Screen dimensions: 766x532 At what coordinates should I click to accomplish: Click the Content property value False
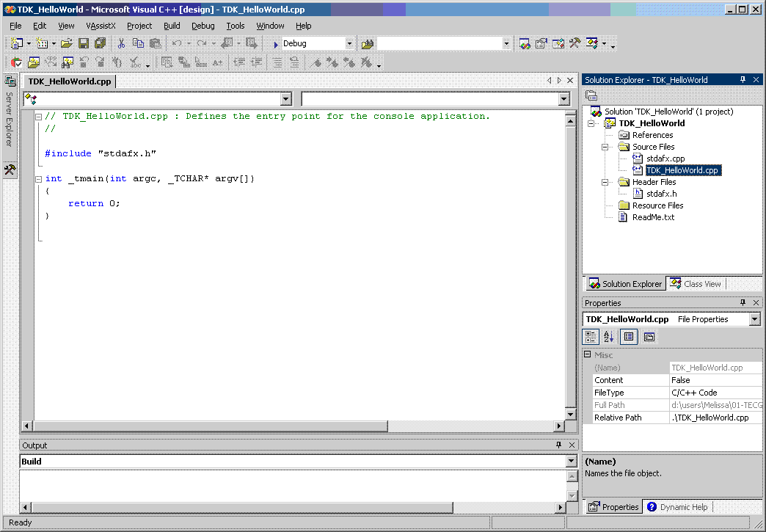(715, 380)
